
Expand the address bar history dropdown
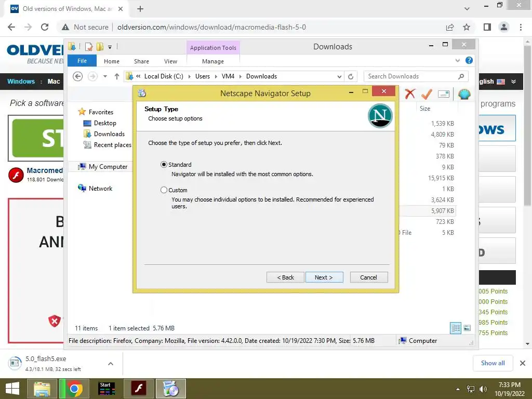pos(339,77)
